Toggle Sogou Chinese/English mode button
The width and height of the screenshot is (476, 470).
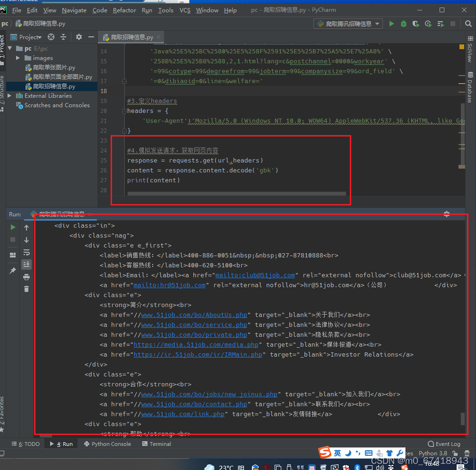(338, 453)
